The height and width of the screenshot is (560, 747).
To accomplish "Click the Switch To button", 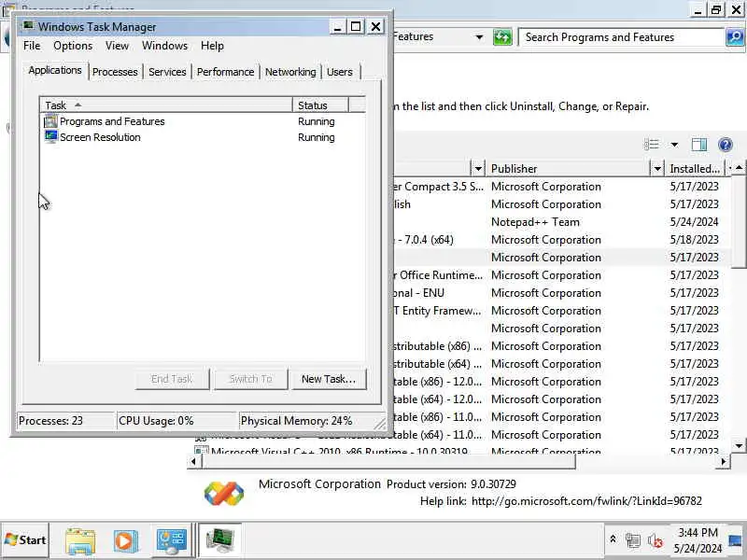I will pyautogui.click(x=250, y=379).
